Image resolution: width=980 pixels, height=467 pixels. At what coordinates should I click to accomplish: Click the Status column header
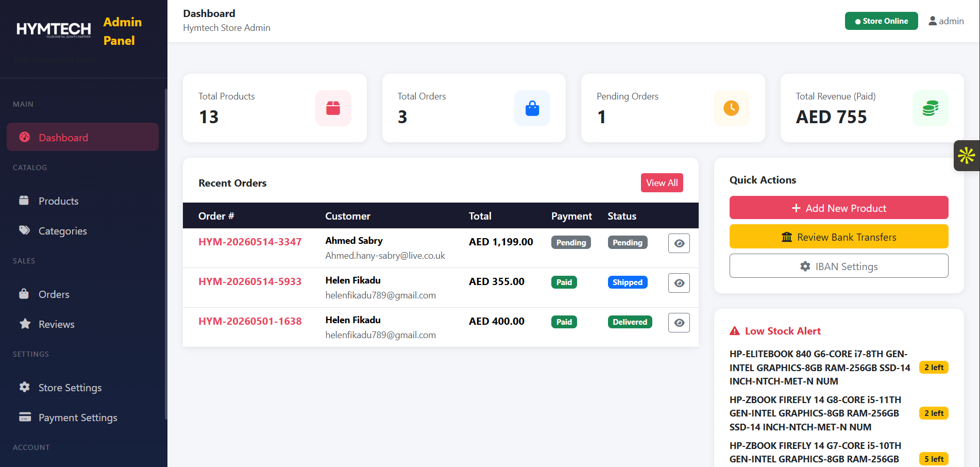pos(622,216)
